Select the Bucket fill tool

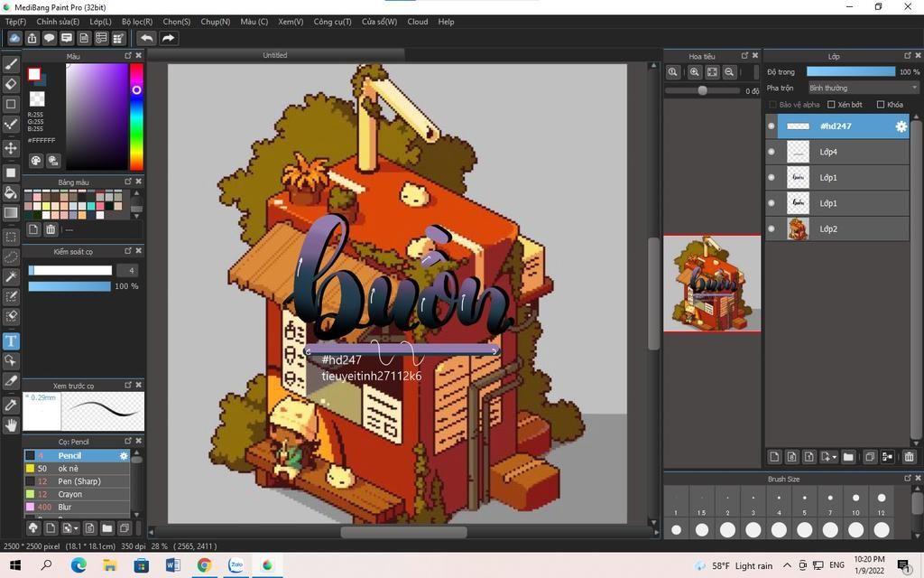coord(11,192)
